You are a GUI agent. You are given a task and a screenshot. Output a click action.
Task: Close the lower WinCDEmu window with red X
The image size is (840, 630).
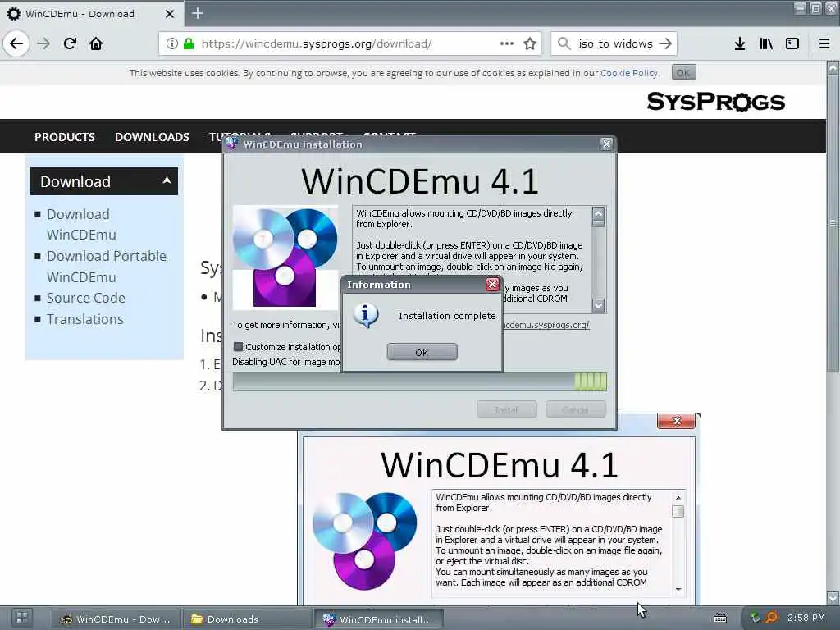[x=676, y=421]
